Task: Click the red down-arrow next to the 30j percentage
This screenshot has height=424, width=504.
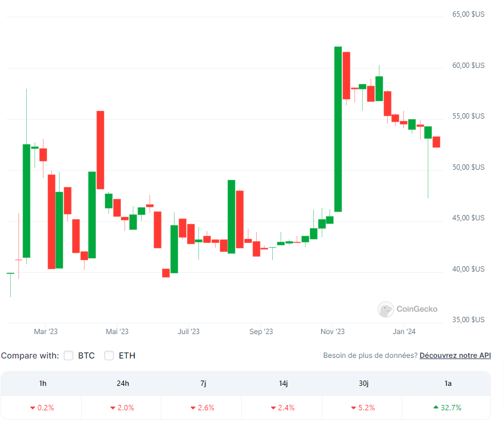Action: click(x=353, y=408)
